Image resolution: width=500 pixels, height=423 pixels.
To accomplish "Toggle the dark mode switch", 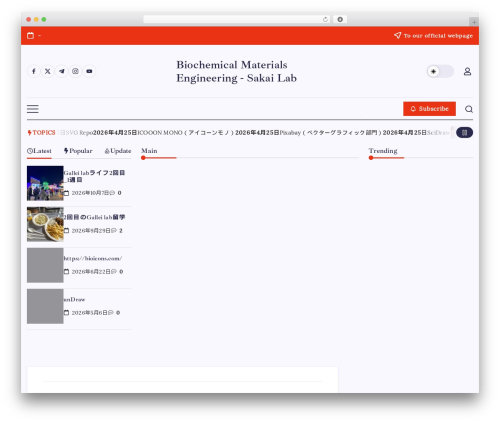I will tap(440, 71).
